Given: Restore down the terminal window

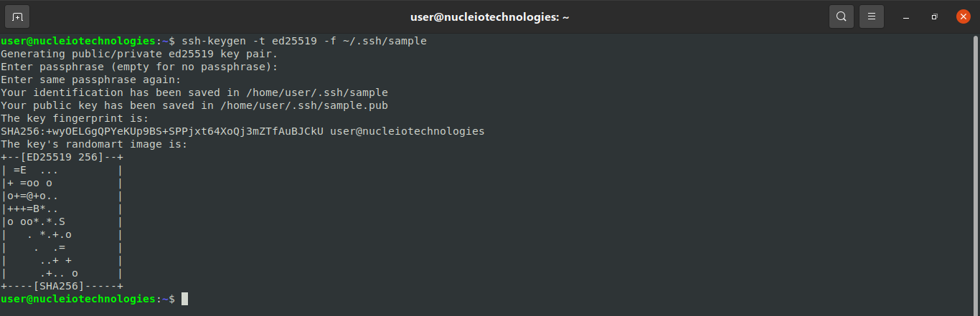Looking at the screenshot, I should click(934, 16).
